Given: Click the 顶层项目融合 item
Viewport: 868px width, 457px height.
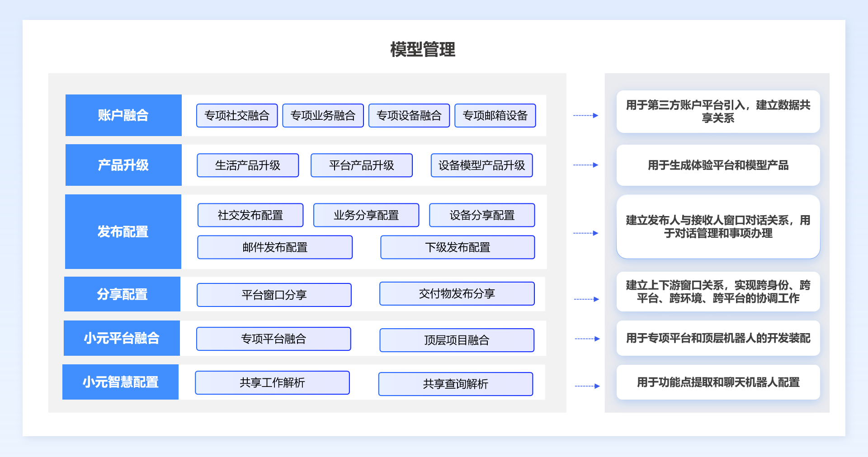Looking at the screenshot, I should (457, 340).
